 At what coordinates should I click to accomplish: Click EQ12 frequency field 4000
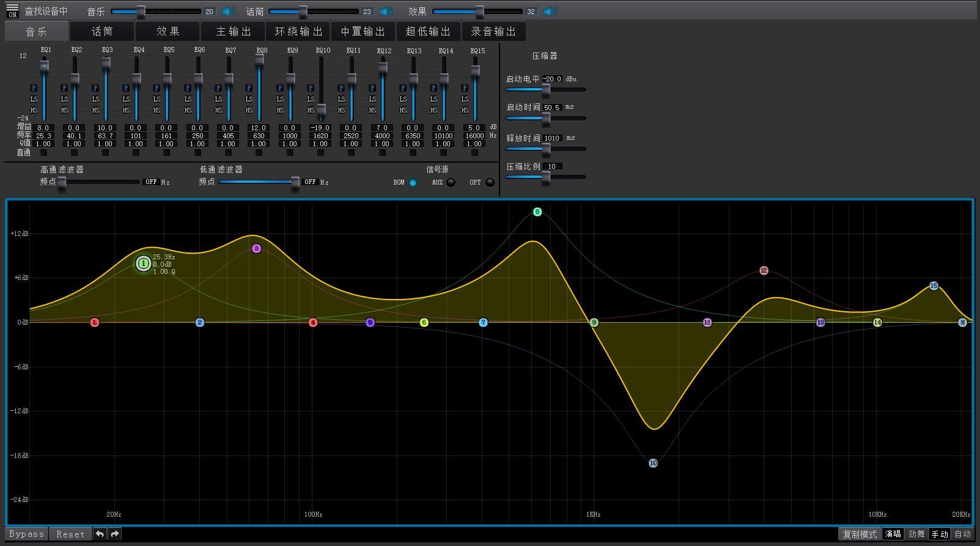(x=382, y=136)
